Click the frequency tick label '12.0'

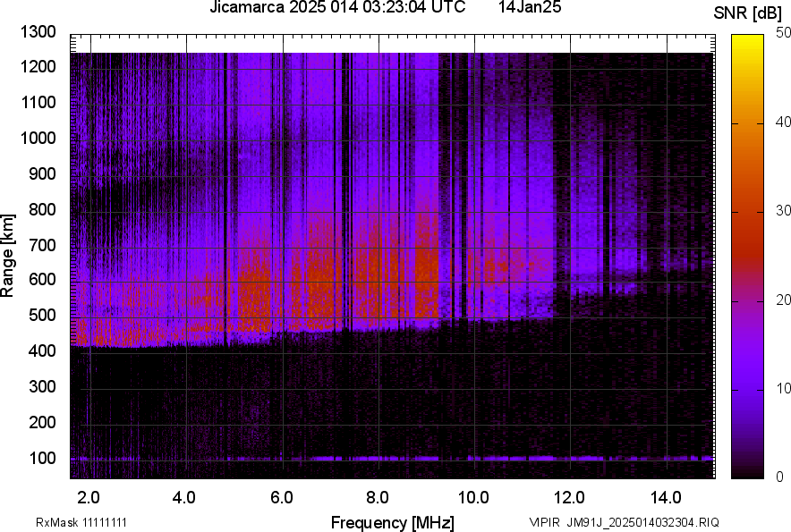[570, 498]
